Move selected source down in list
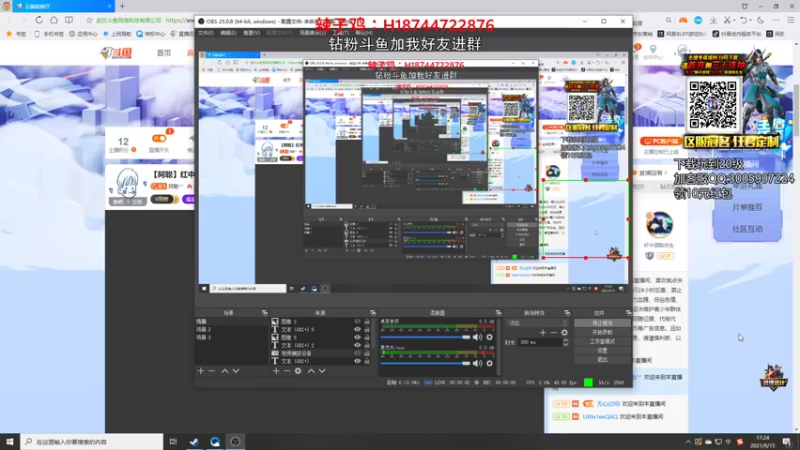 322,371
